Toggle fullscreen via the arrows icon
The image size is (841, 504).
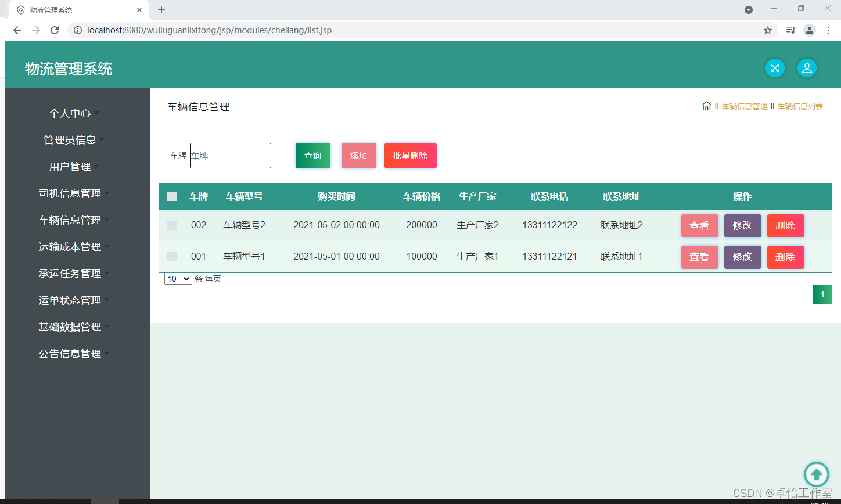[x=775, y=68]
